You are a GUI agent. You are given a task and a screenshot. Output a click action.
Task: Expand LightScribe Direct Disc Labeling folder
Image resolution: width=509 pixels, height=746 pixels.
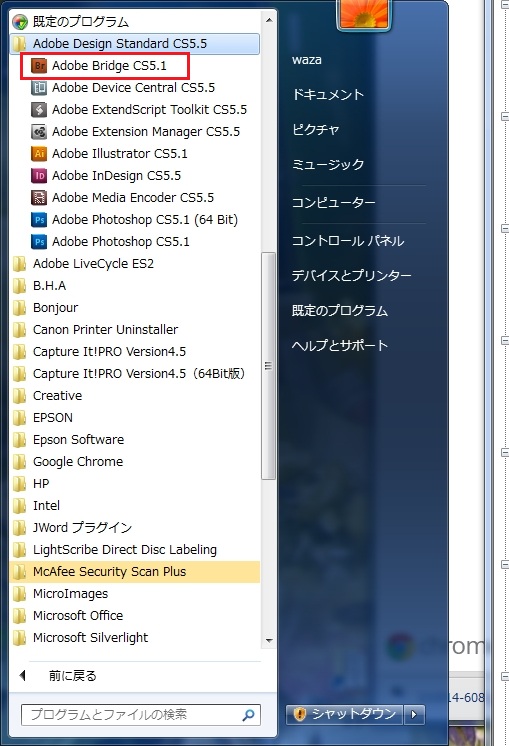135,550
